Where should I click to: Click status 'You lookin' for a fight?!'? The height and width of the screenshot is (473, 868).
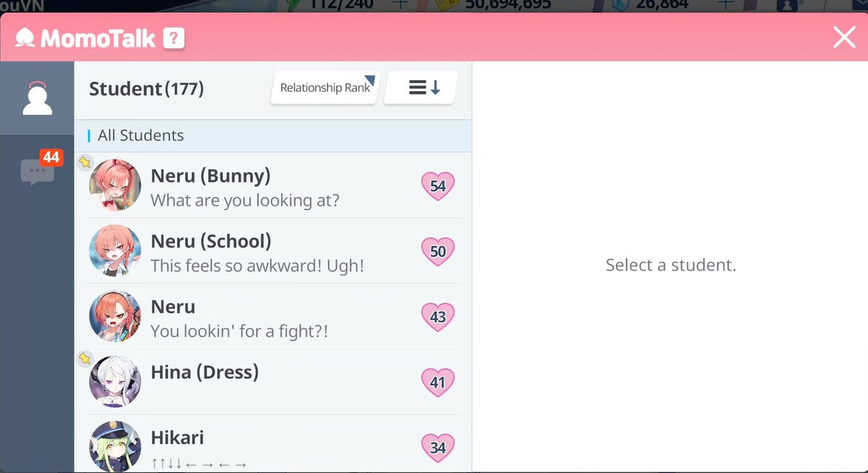(239, 330)
